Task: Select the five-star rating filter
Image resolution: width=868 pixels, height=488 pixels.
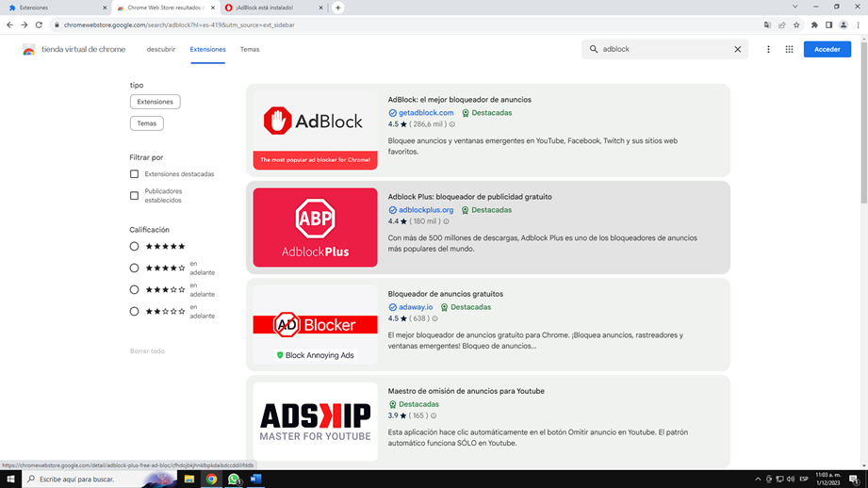Action: point(134,246)
